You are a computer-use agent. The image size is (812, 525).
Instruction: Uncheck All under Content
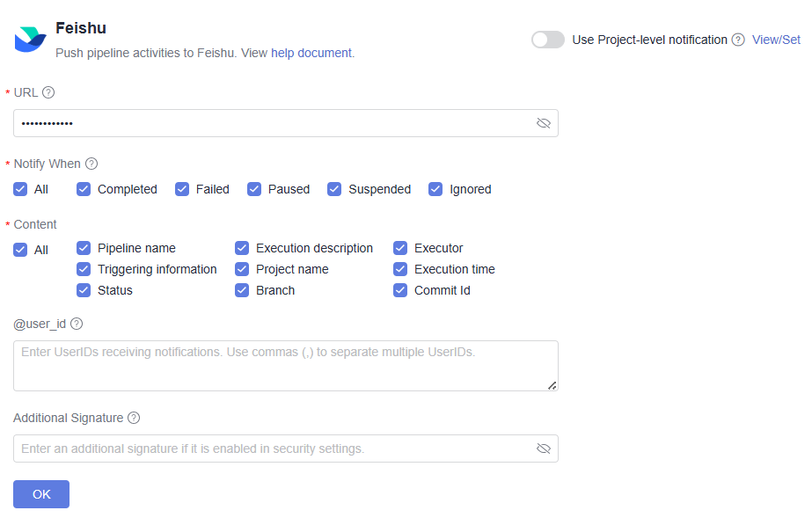point(20,250)
